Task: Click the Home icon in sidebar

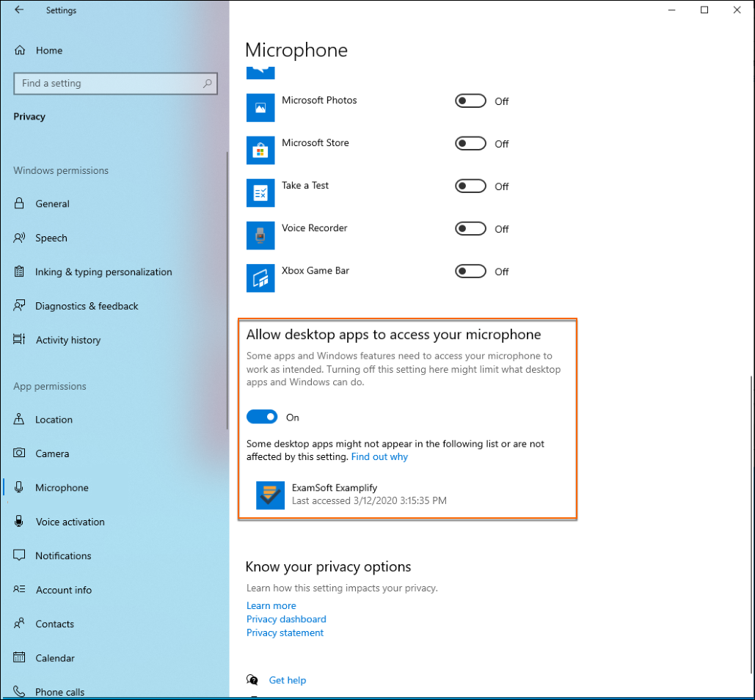Action: click(x=20, y=50)
